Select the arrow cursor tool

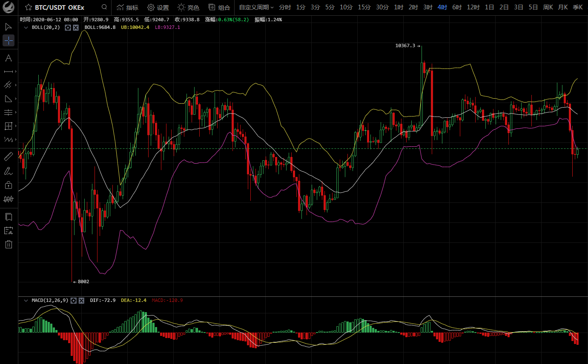pos(9,27)
